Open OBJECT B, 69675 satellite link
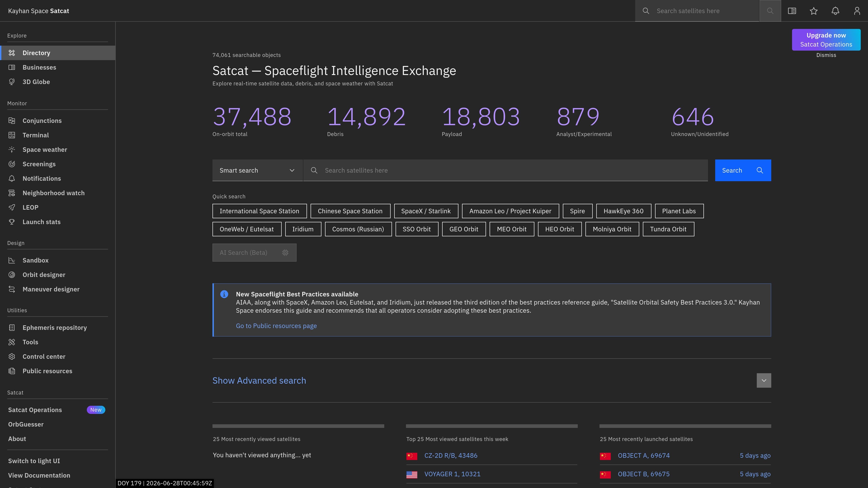 point(644,474)
